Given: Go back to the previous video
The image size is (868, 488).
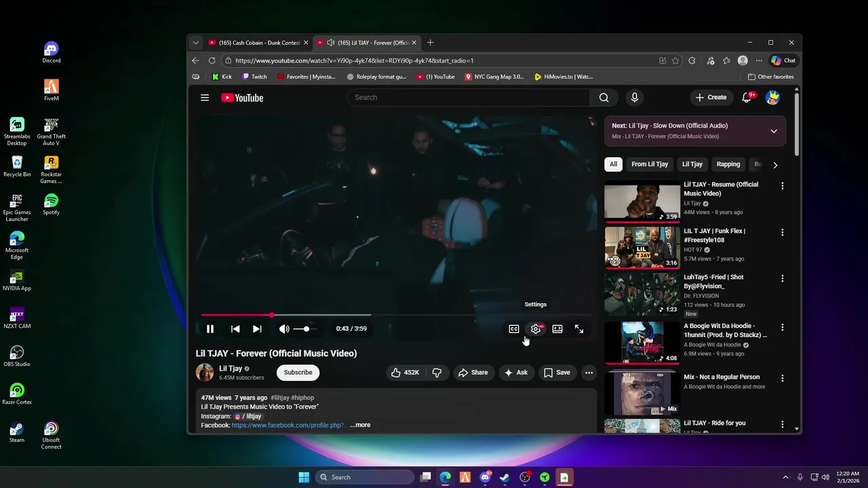Looking at the screenshot, I should tap(235, 329).
